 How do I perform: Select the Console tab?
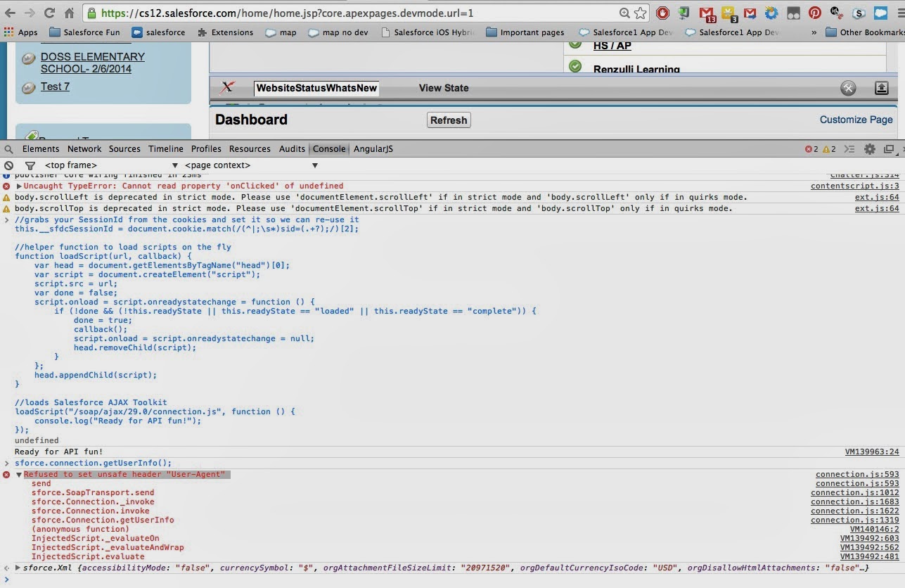coord(329,149)
